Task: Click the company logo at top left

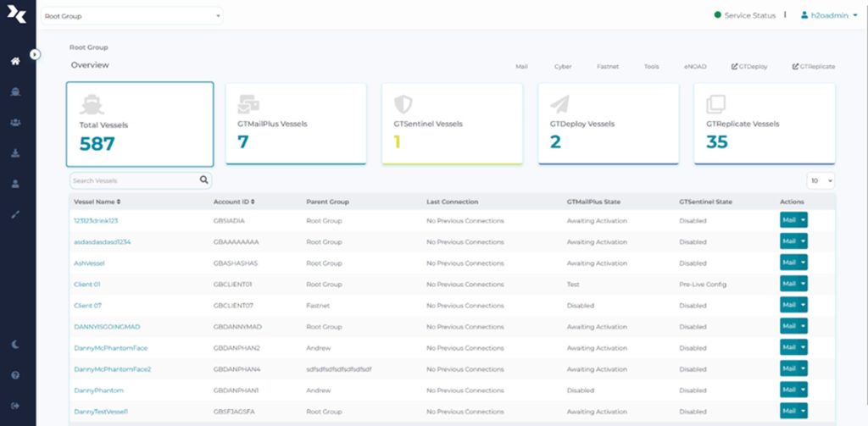Action: 17,15
